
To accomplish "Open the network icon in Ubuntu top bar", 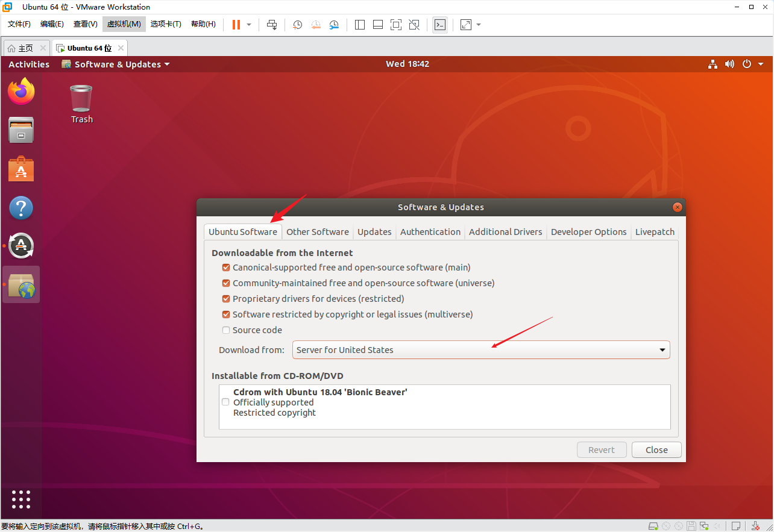I will pos(713,64).
